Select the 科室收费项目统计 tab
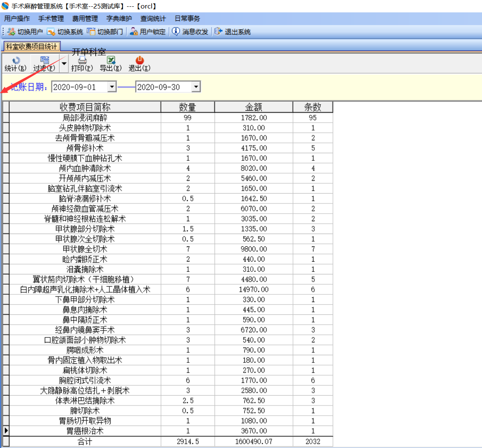482x448 pixels. (32, 46)
